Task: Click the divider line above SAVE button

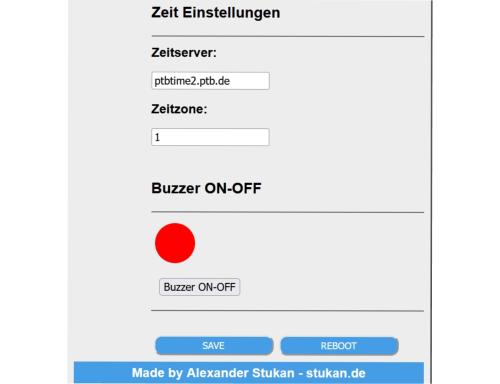Action: point(288,311)
